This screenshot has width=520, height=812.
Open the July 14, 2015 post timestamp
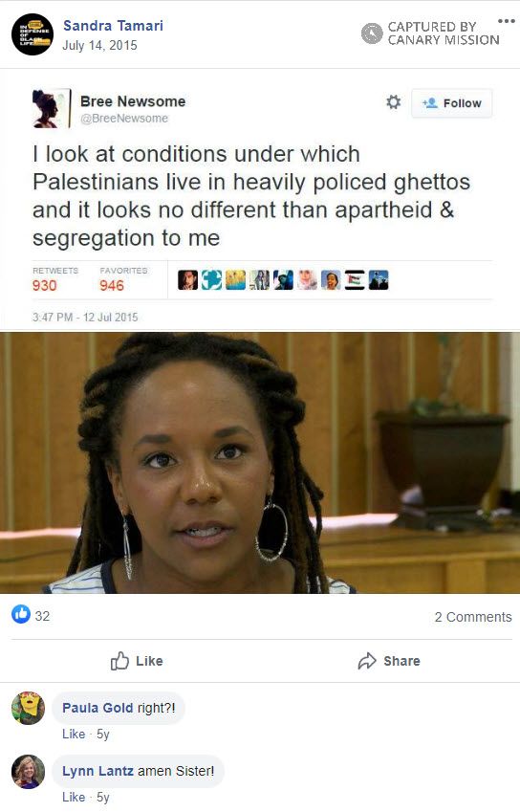pyautogui.click(x=99, y=46)
